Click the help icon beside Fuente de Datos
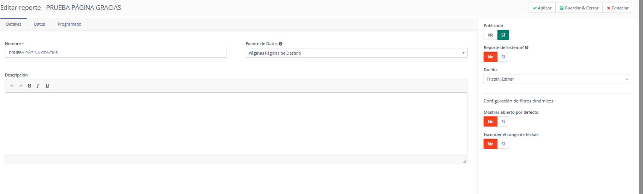 [x=281, y=44]
